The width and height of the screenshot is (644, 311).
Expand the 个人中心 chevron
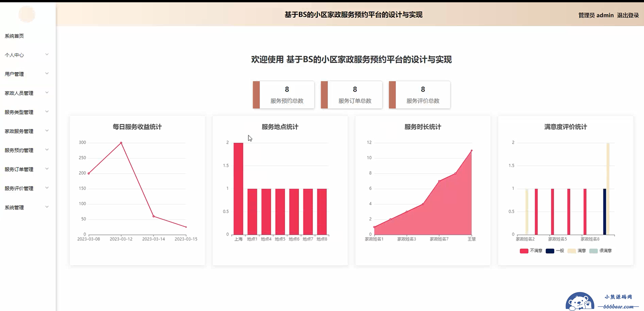47,54
